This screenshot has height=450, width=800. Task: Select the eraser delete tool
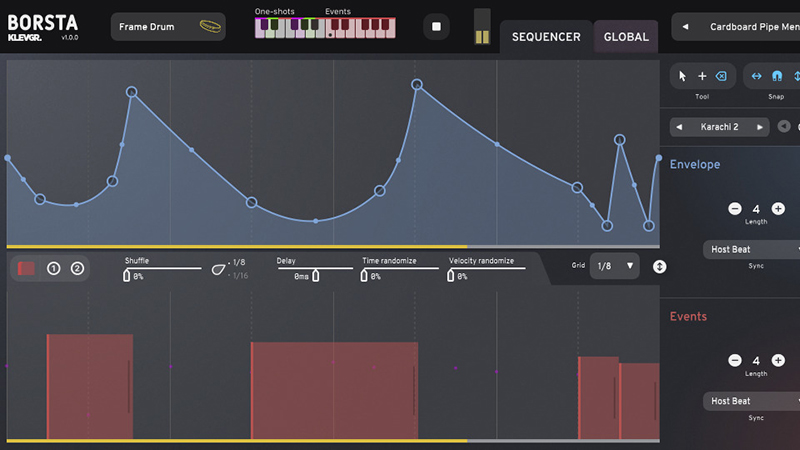tap(721, 76)
